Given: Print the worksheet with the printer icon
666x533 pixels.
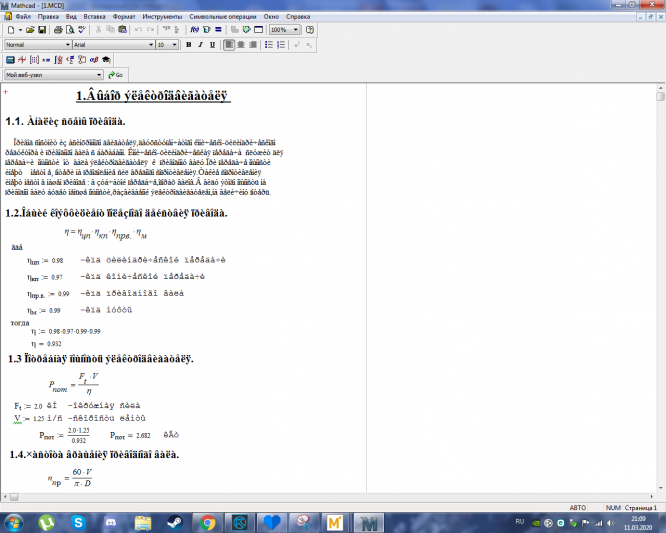Looking at the screenshot, I should click(x=58, y=30).
